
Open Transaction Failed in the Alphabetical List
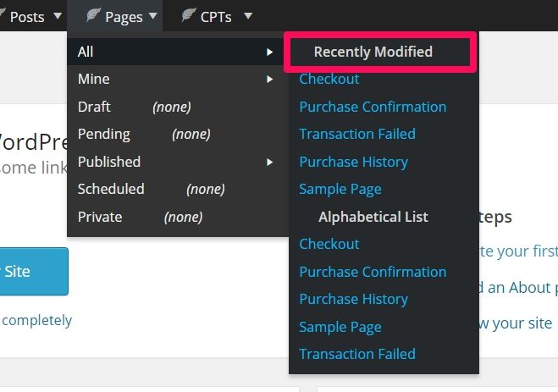tap(357, 354)
